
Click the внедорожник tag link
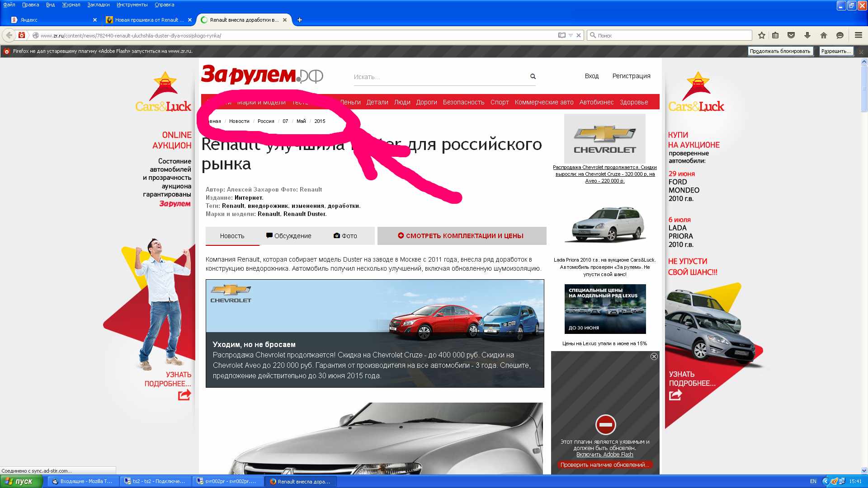(268, 206)
